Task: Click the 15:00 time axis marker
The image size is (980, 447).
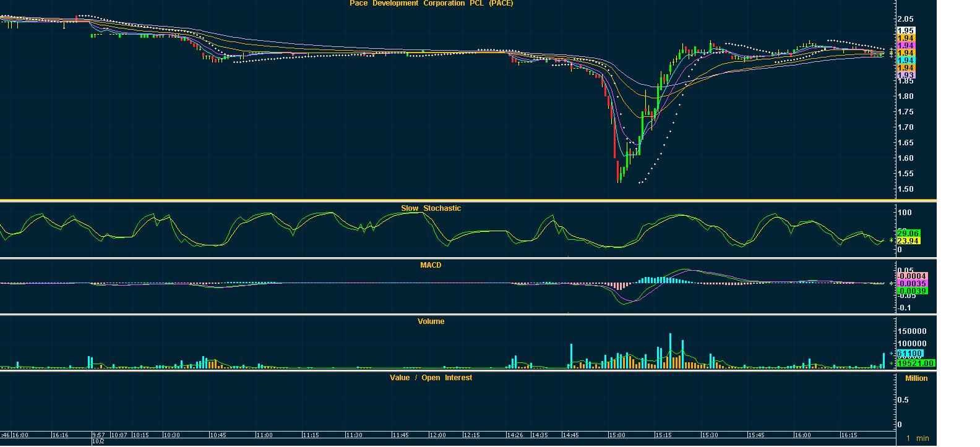Action: [x=617, y=435]
